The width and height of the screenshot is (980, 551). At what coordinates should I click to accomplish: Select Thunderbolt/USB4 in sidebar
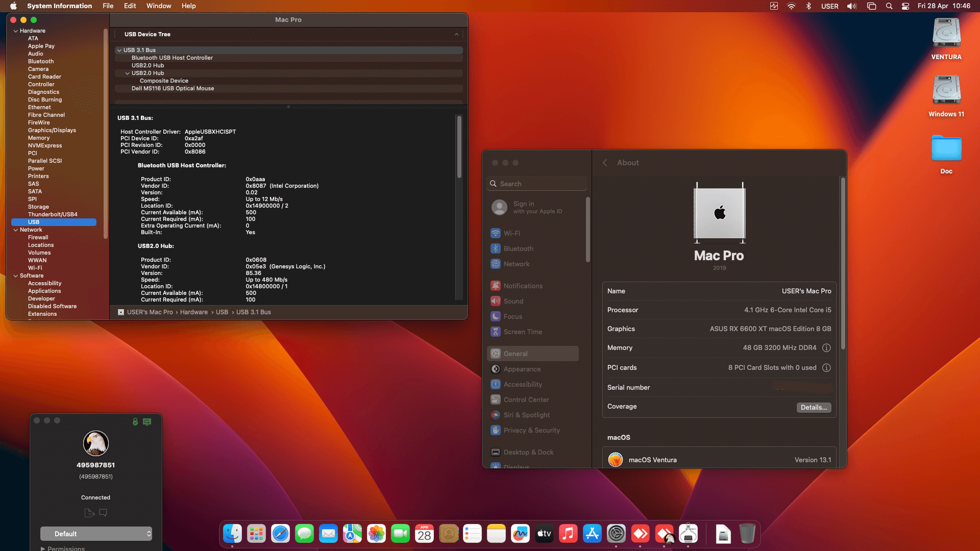(53, 214)
